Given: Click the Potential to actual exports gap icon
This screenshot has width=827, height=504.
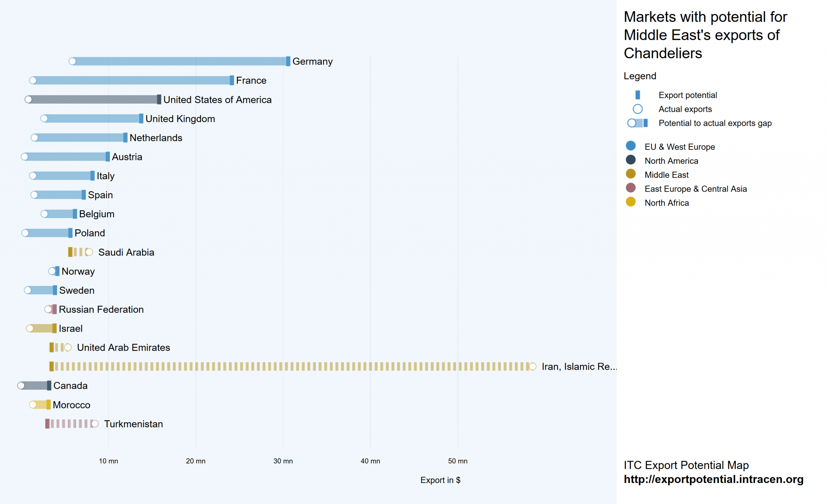Looking at the screenshot, I should [637, 123].
